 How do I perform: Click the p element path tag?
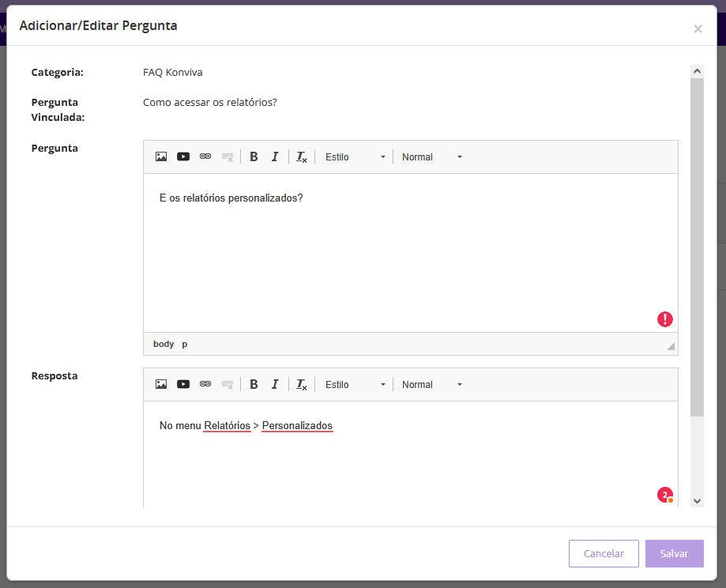point(185,344)
